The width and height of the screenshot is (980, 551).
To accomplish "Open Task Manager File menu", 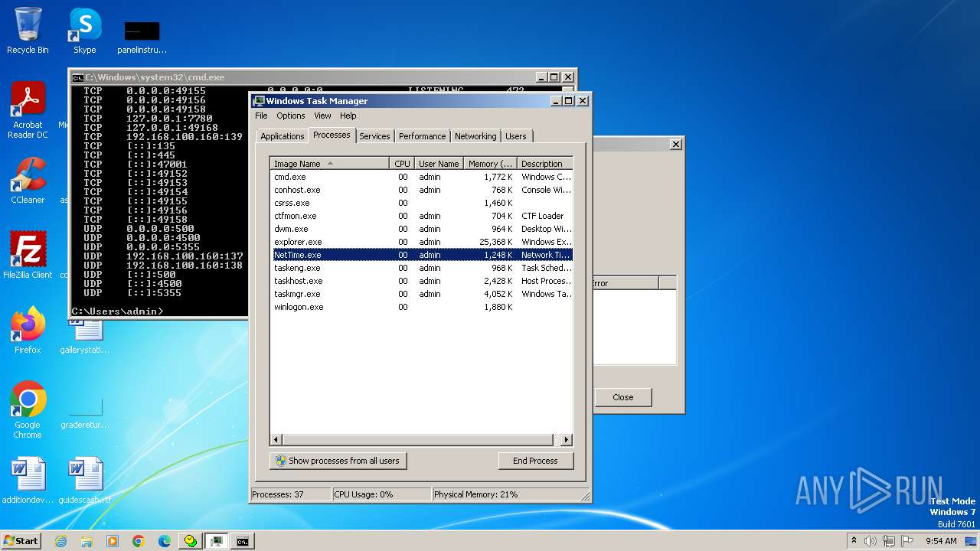I will point(261,116).
